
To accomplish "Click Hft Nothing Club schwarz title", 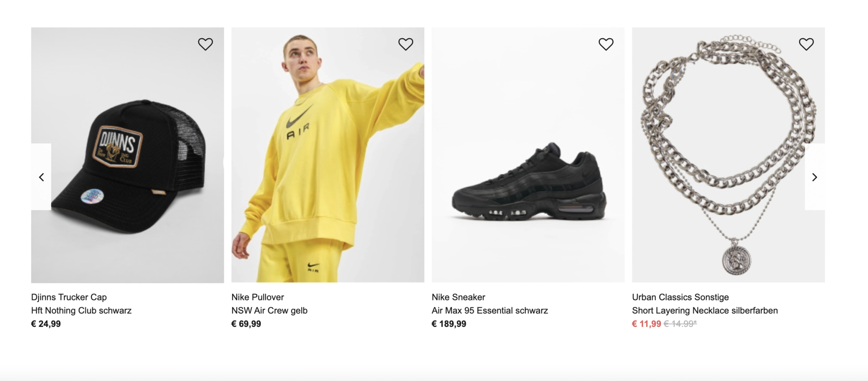I will coord(81,311).
